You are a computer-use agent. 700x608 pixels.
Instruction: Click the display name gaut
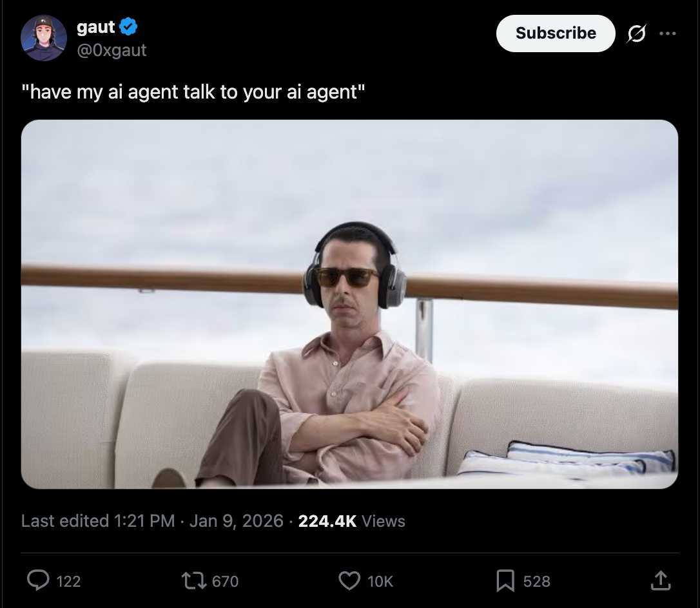point(95,27)
